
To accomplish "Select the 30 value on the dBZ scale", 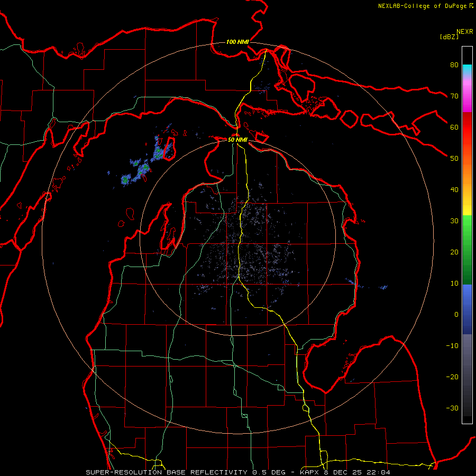I will click(x=454, y=221).
